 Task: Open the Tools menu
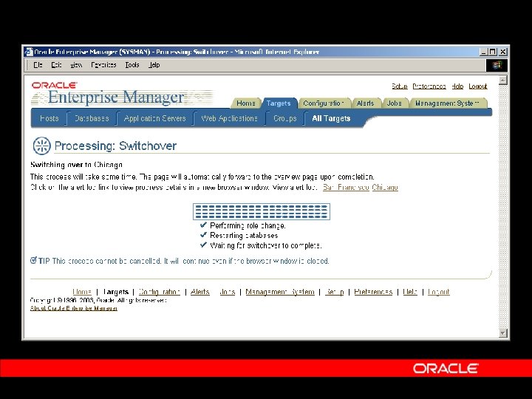click(132, 65)
